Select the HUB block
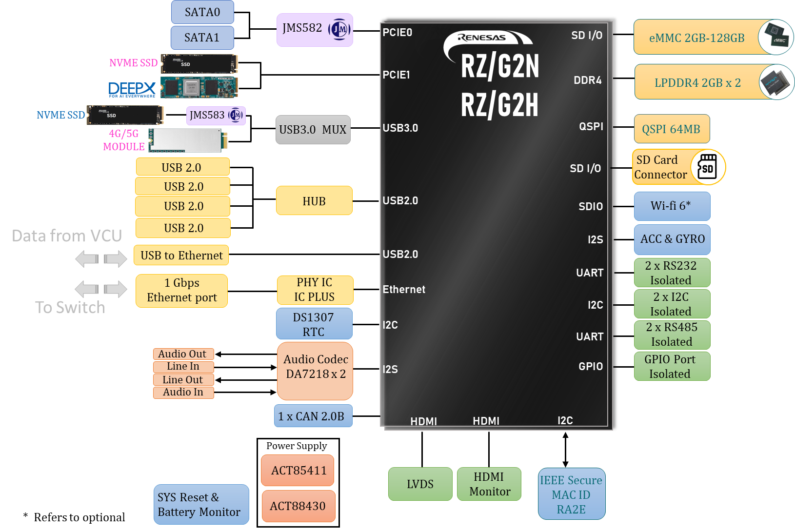Viewport: 795px width, 532px height. point(314,200)
